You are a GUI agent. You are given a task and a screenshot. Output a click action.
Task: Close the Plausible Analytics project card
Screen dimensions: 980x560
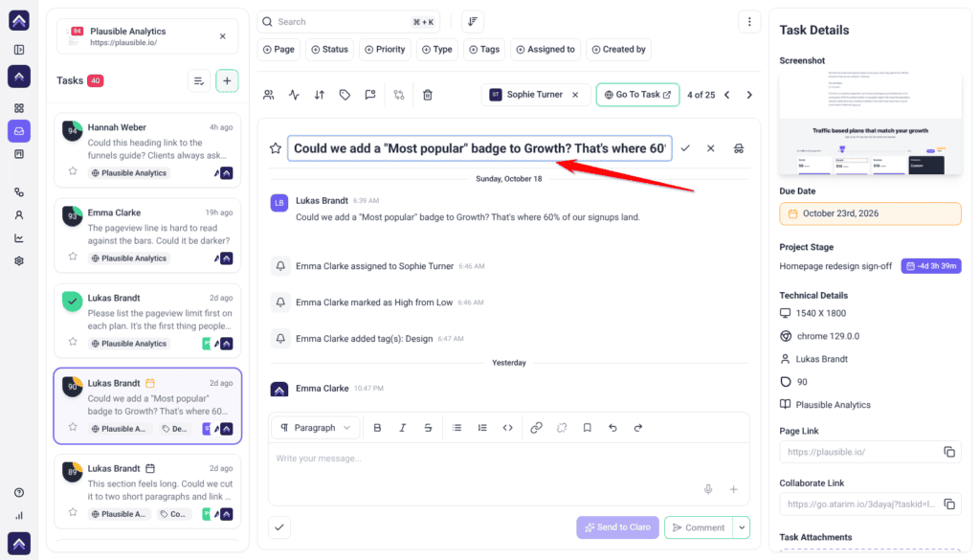click(222, 36)
